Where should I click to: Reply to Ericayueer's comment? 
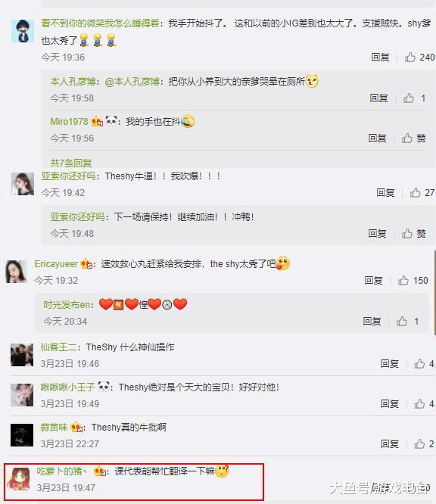click(374, 280)
